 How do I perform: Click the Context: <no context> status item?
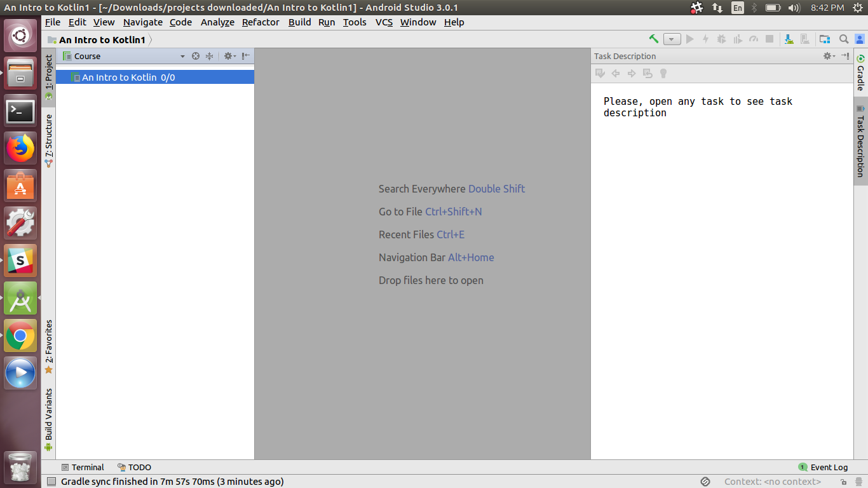point(773,482)
